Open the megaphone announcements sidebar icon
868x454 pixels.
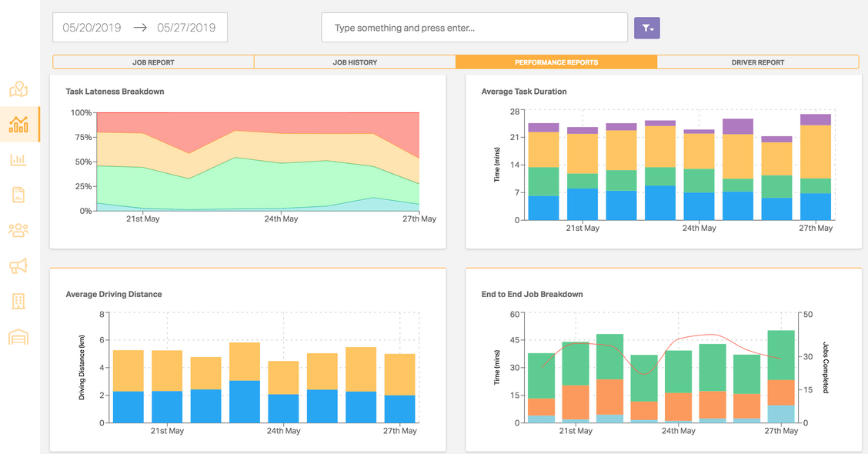[18, 266]
